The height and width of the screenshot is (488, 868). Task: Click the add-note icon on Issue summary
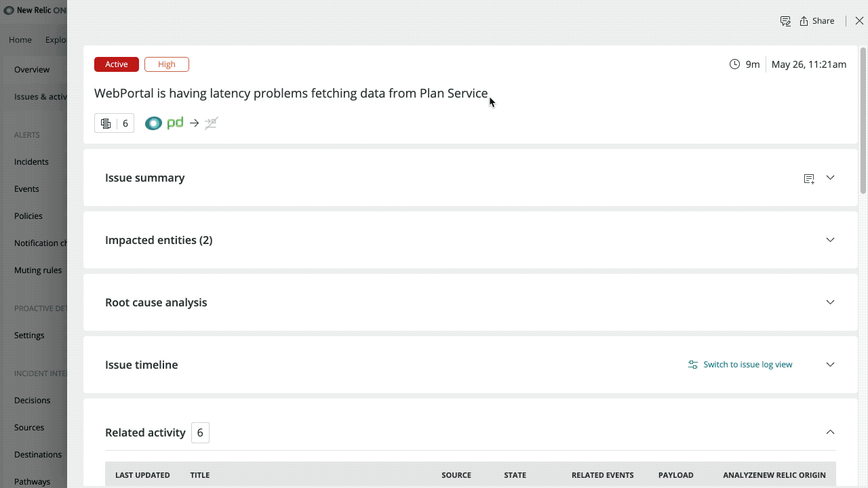(x=809, y=178)
